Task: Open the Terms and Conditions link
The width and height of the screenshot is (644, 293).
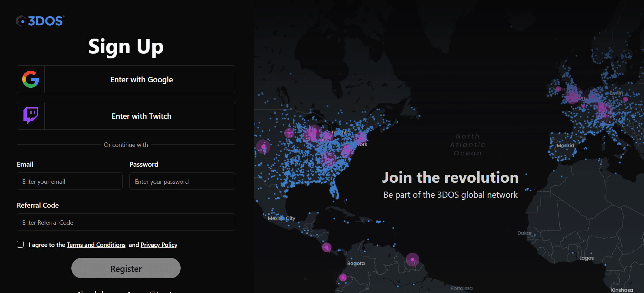Action: (x=96, y=245)
